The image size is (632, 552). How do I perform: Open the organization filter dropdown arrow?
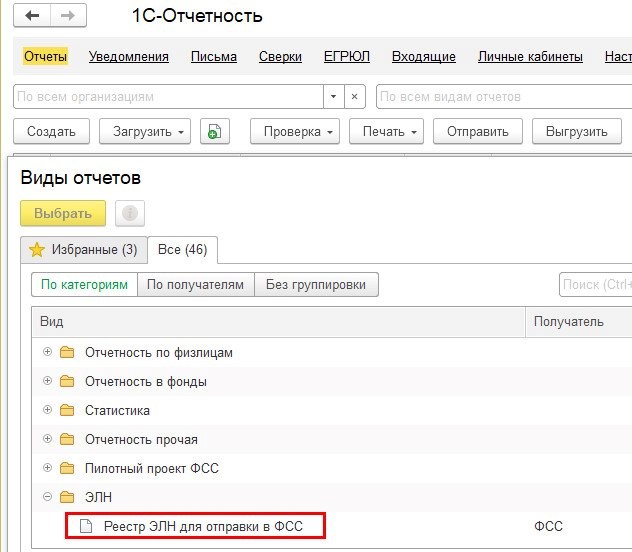point(333,97)
